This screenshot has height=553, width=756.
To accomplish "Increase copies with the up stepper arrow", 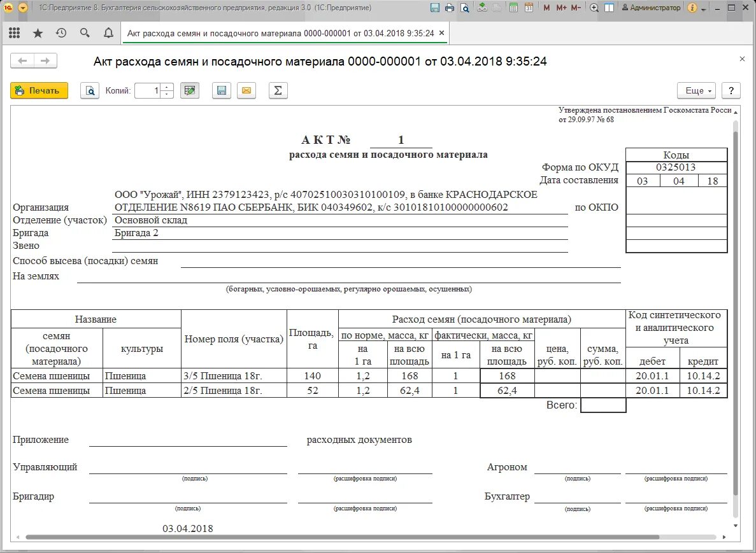I will coord(167,87).
